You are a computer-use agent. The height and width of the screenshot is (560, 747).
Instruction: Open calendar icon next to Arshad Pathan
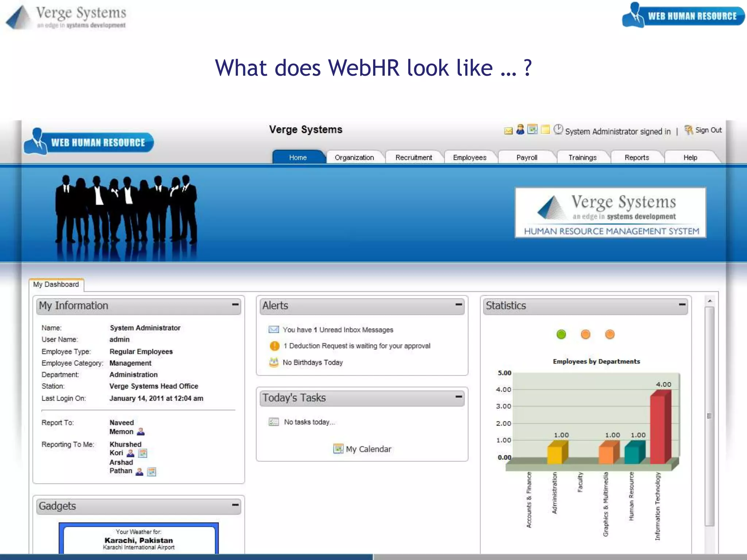point(152,472)
